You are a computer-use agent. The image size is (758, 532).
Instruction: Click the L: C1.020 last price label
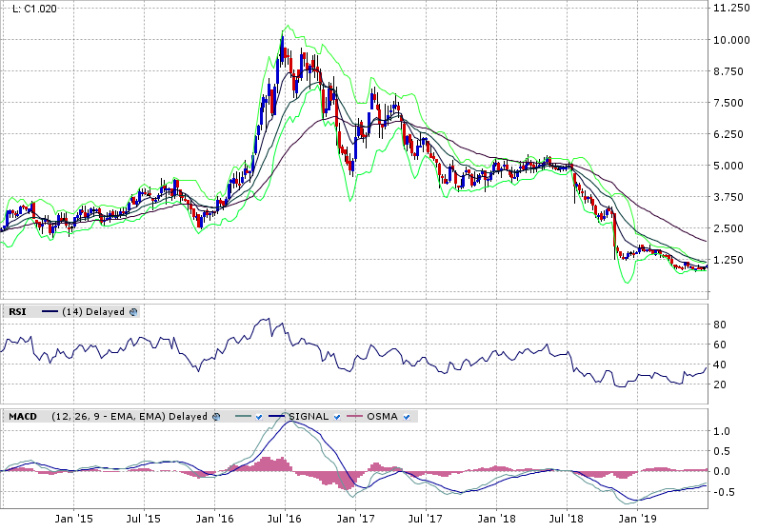[x=34, y=9]
